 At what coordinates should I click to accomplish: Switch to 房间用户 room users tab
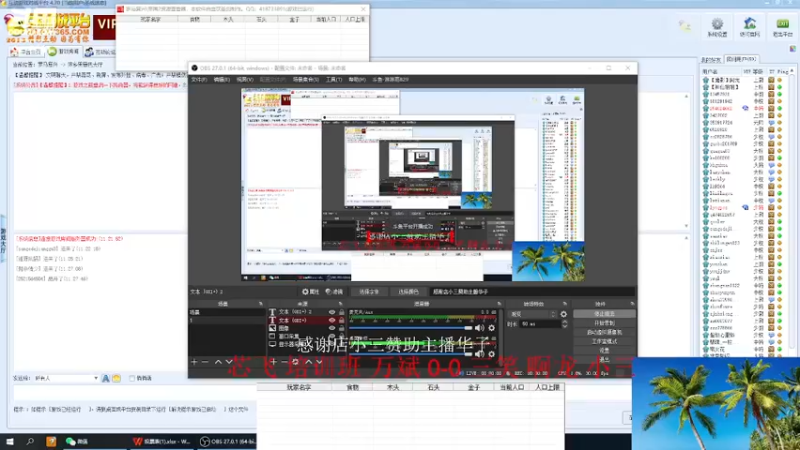point(741,59)
